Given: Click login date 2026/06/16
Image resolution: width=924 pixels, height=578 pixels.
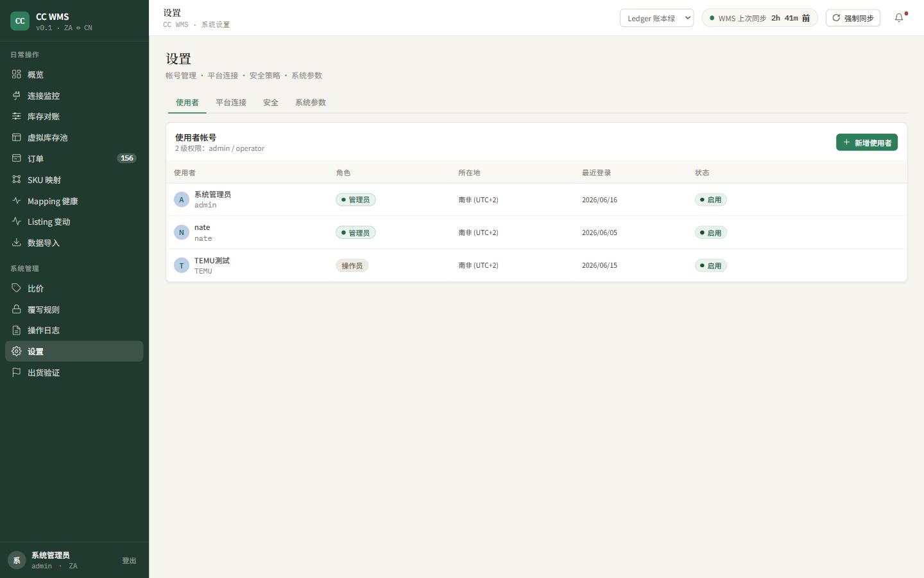Looking at the screenshot, I should (x=599, y=200).
